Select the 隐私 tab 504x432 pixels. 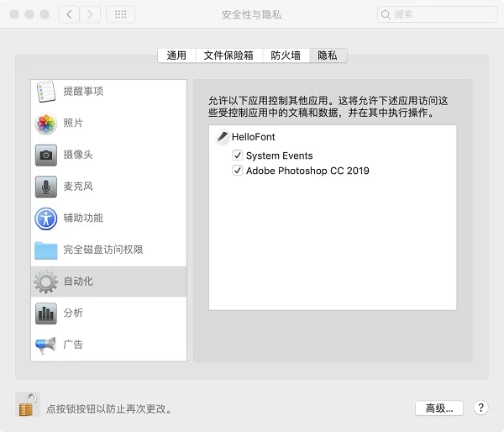pyautogui.click(x=328, y=55)
